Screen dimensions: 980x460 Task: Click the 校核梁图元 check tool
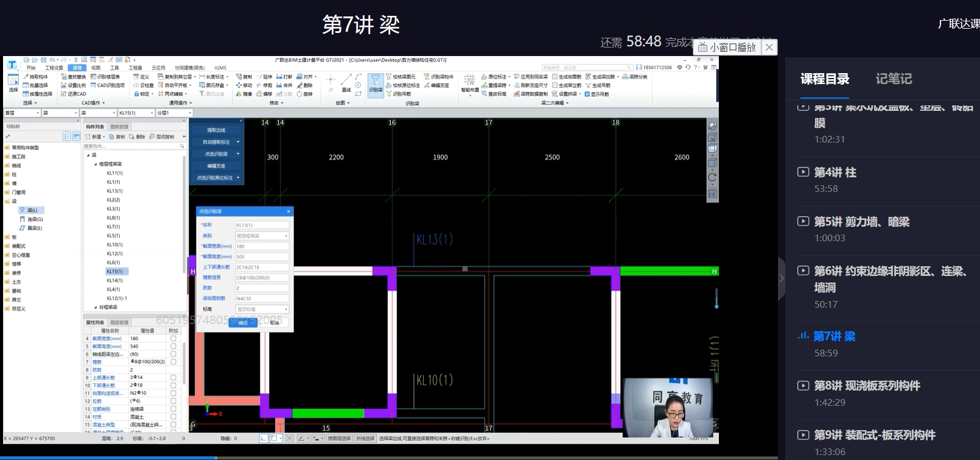click(x=401, y=77)
